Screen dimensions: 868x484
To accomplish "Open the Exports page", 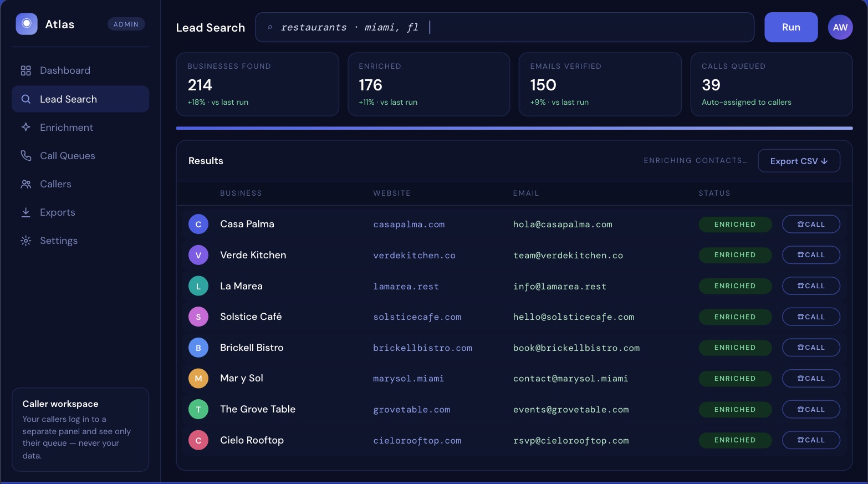I will tap(80, 212).
